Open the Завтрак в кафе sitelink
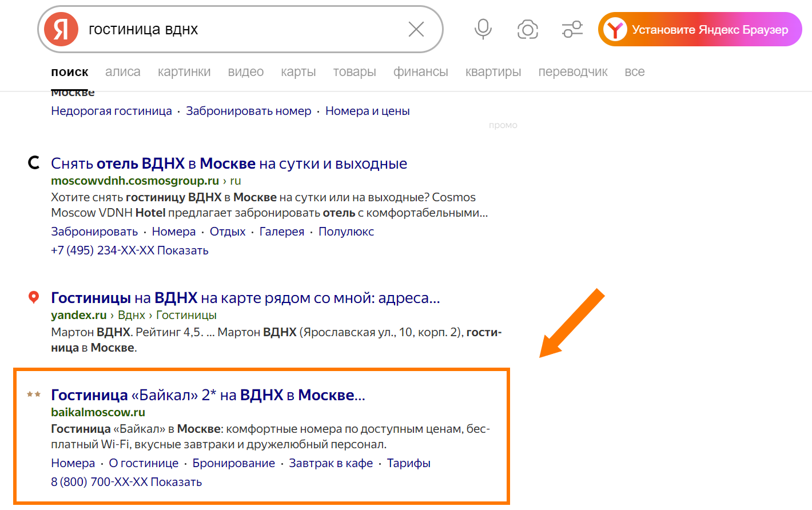 click(331, 463)
